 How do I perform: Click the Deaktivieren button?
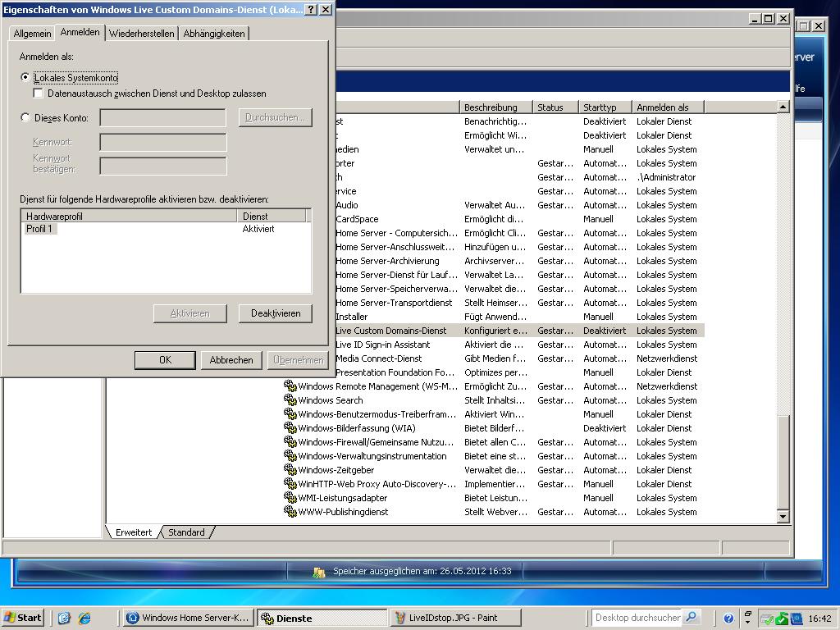coord(276,313)
